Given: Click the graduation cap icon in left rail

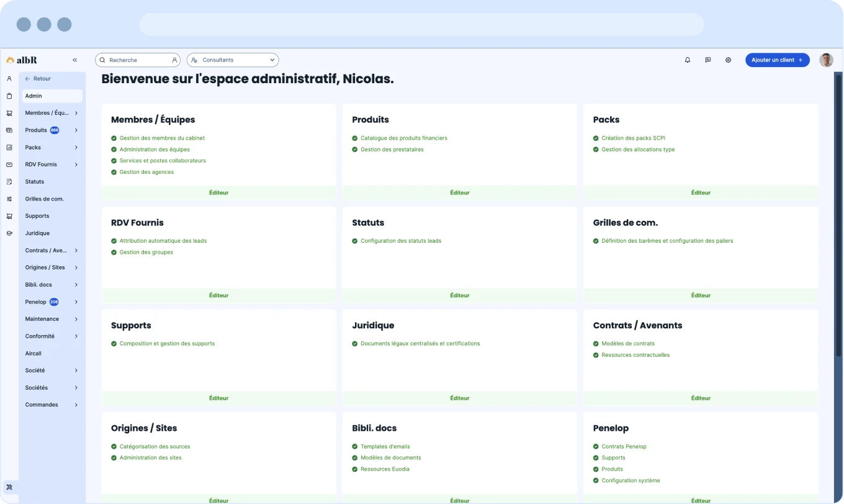Looking at the screenshot, I should click(x=9, y=233).
